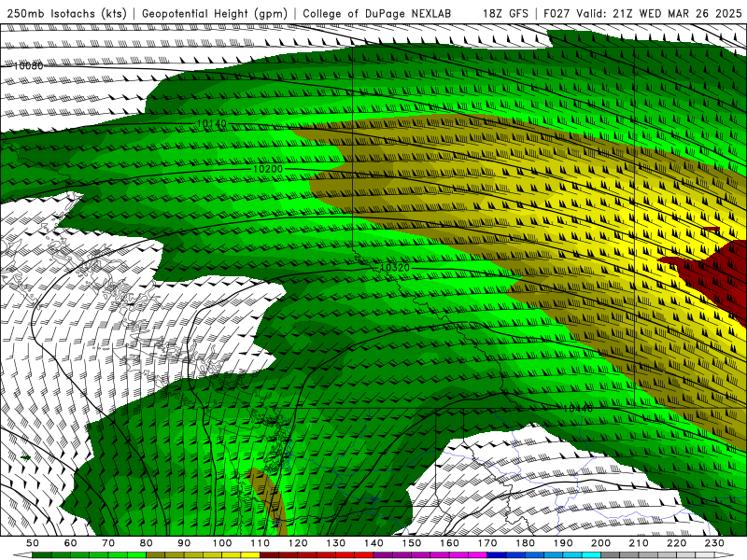
Task: Click the 'F027' forecast hour label
Action: (557, 14)
